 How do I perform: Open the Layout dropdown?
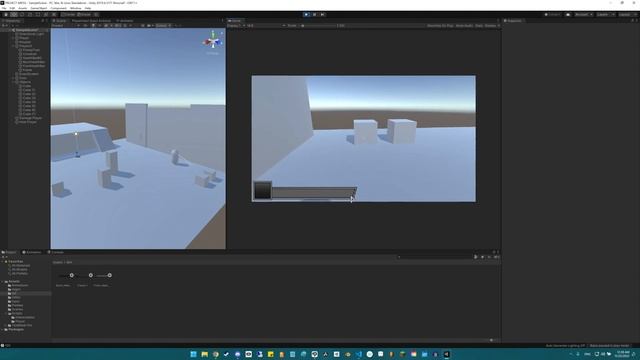coord(627,14)
